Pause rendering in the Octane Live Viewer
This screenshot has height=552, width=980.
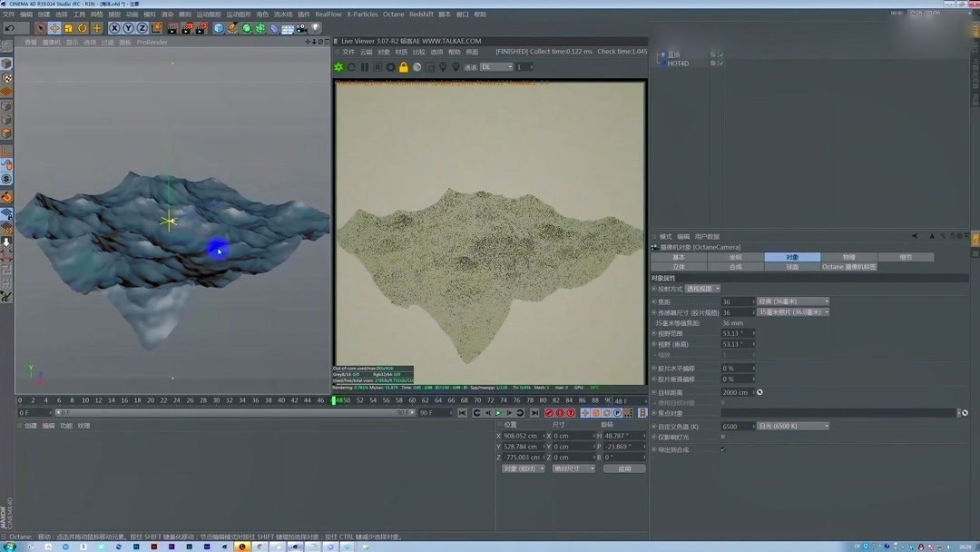coord(364,66)
